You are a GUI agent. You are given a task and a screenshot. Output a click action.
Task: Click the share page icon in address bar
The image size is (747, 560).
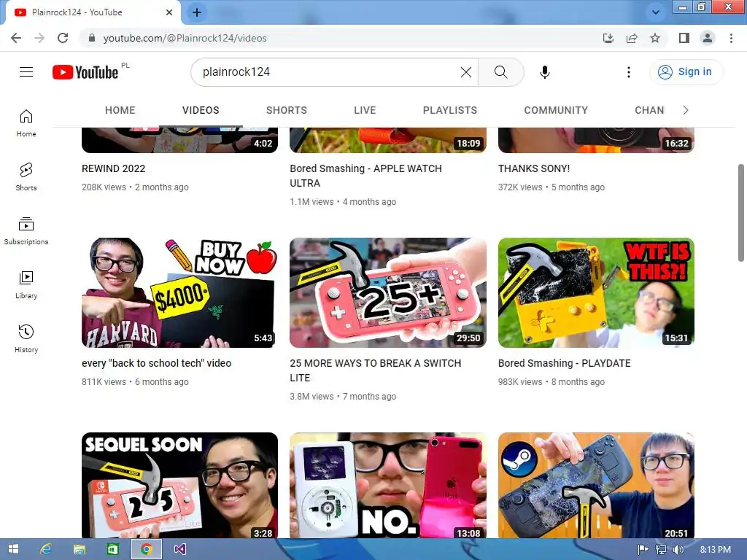click(632, 38)
